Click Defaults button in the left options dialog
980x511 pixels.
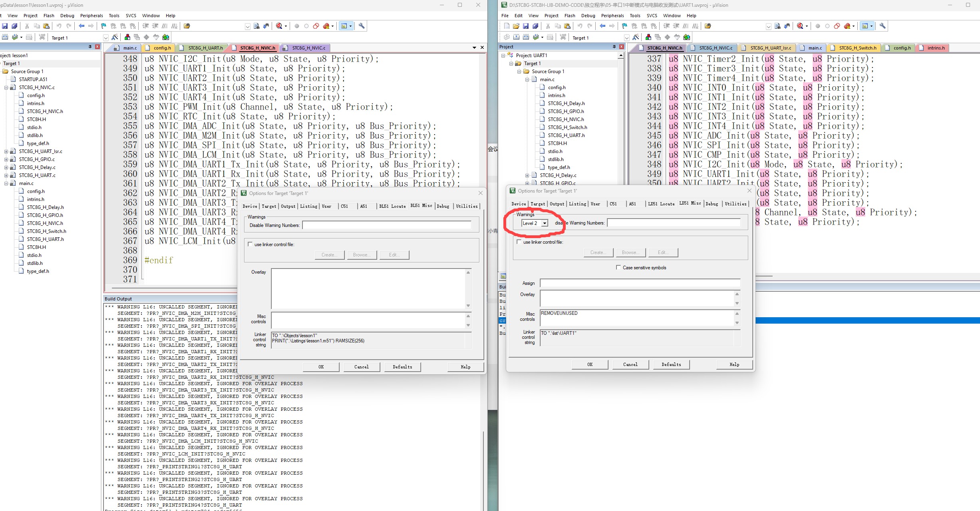click(x=402, y=367)
